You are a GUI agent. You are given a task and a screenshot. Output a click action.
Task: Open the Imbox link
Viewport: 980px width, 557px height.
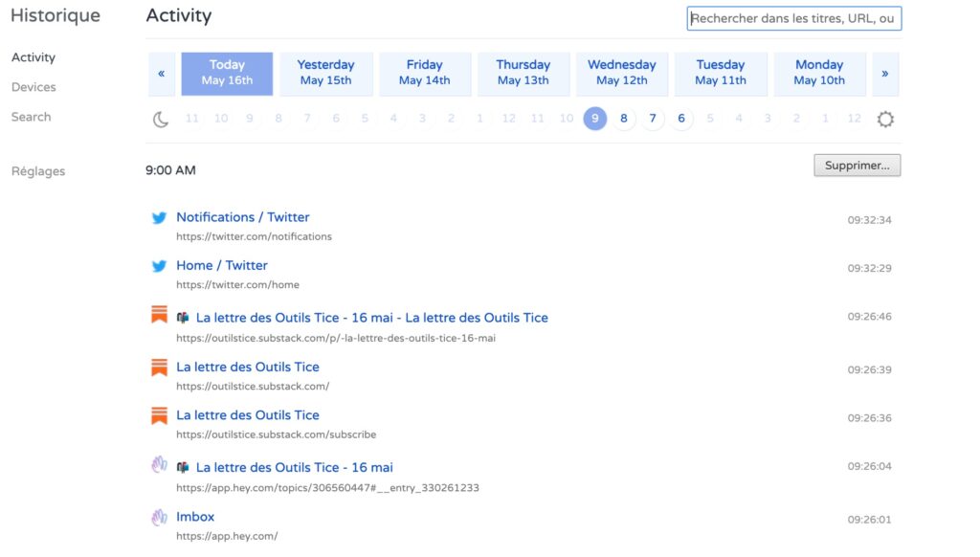click(195, 517)
